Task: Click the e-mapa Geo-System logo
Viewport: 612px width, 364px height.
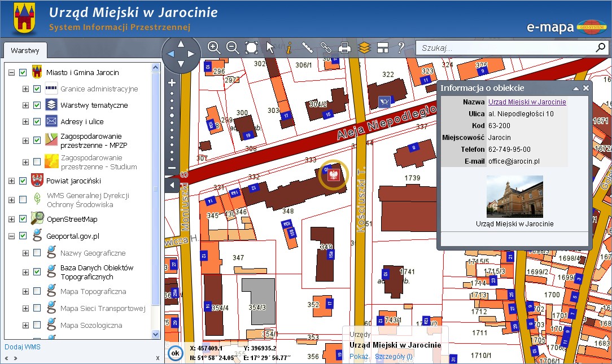Action: pyautogui.click(x=566, y=27)
